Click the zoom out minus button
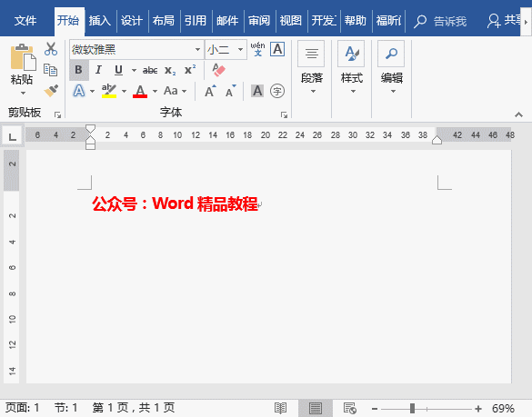This screenshot has width=532, height=417. pos(375,409)
